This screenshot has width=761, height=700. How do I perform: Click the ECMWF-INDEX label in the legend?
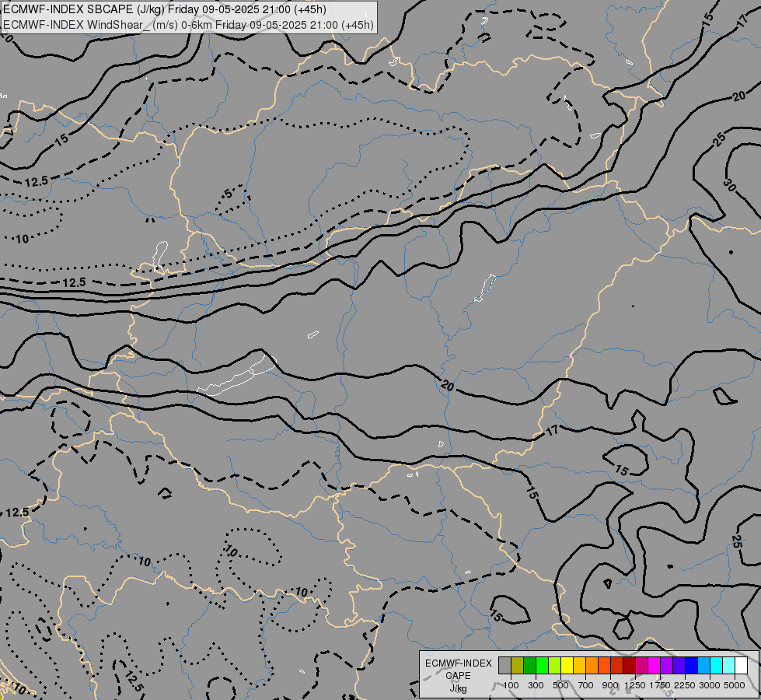point(458,663)
